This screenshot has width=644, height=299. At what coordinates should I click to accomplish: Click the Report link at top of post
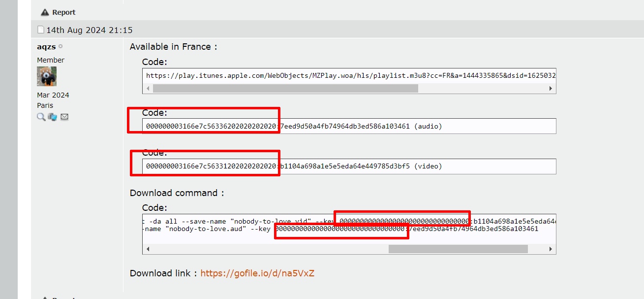pos(64,12)
